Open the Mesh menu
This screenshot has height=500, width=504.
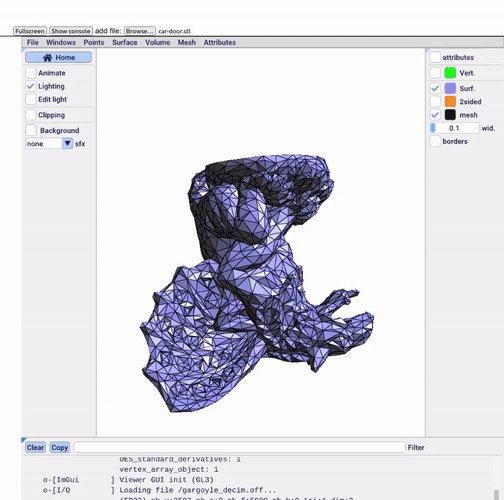tap(187, 42)
